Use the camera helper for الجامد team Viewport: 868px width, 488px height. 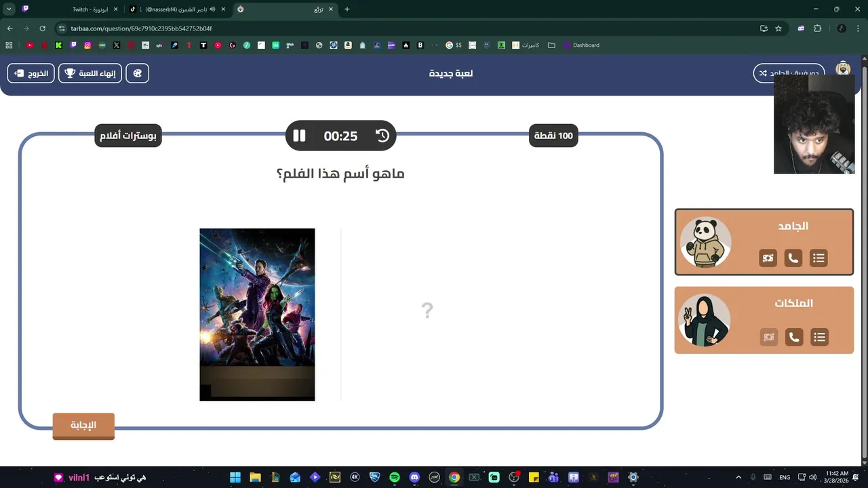768,258
